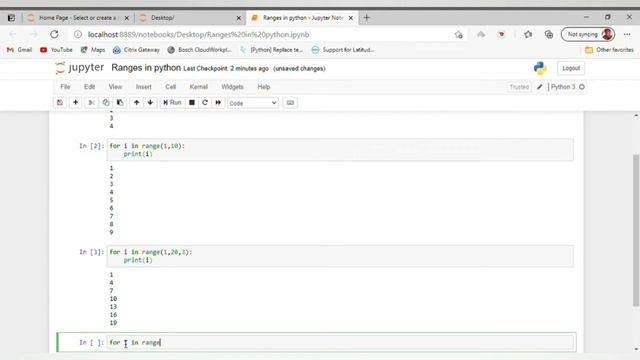Viewport: 640px width, 360px height.
Task: Open YouTube bookmark
Action: [56, 50]
